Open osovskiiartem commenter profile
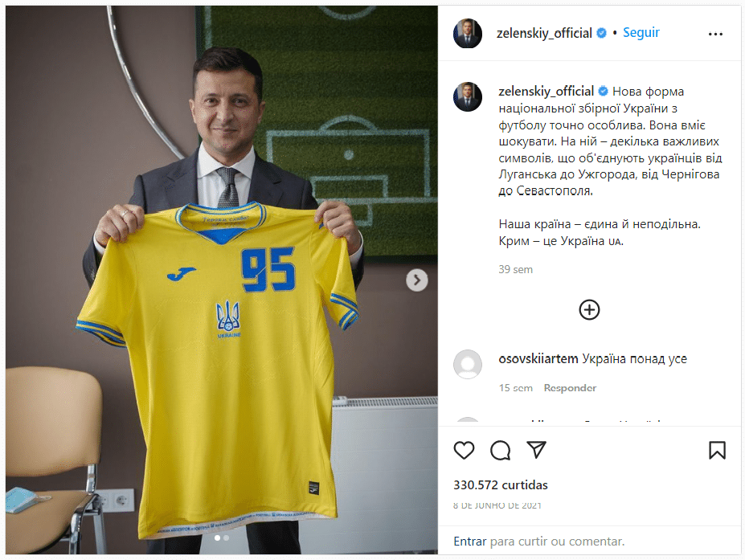The width and height of the screenshot is (745, 560). coord(538,358)
